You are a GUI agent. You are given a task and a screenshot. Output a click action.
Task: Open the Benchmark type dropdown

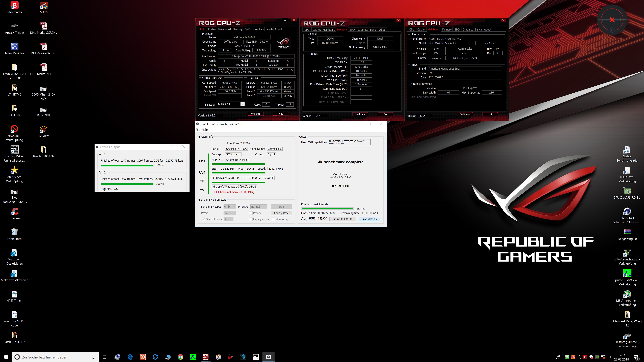pos(229,207)
